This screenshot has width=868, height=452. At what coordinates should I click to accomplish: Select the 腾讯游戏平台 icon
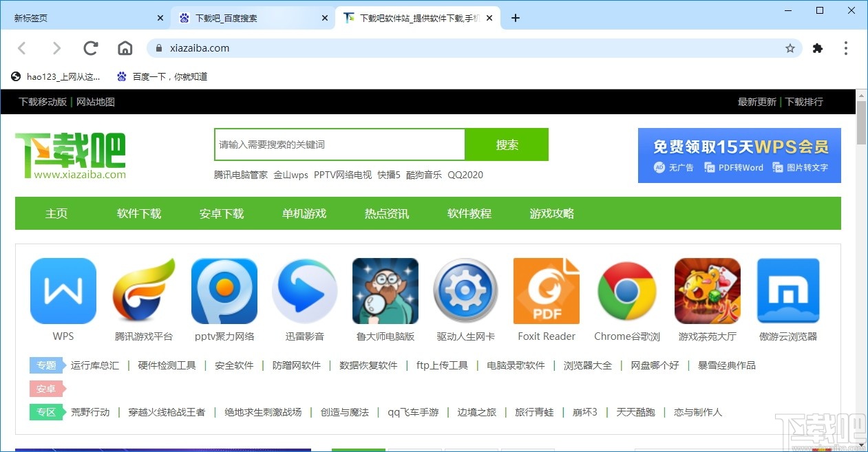click(143, 290)
